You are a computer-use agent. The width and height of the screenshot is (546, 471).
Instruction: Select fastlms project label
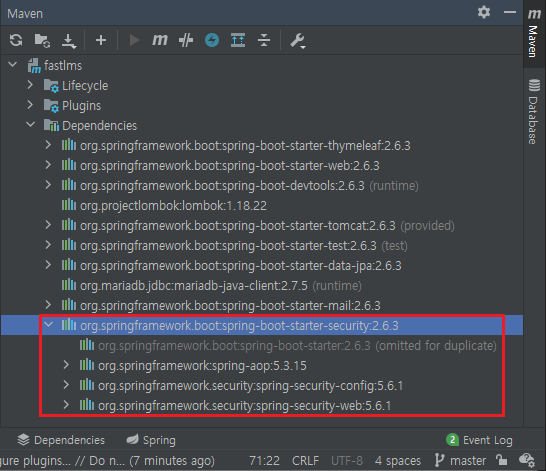[63, 65]
